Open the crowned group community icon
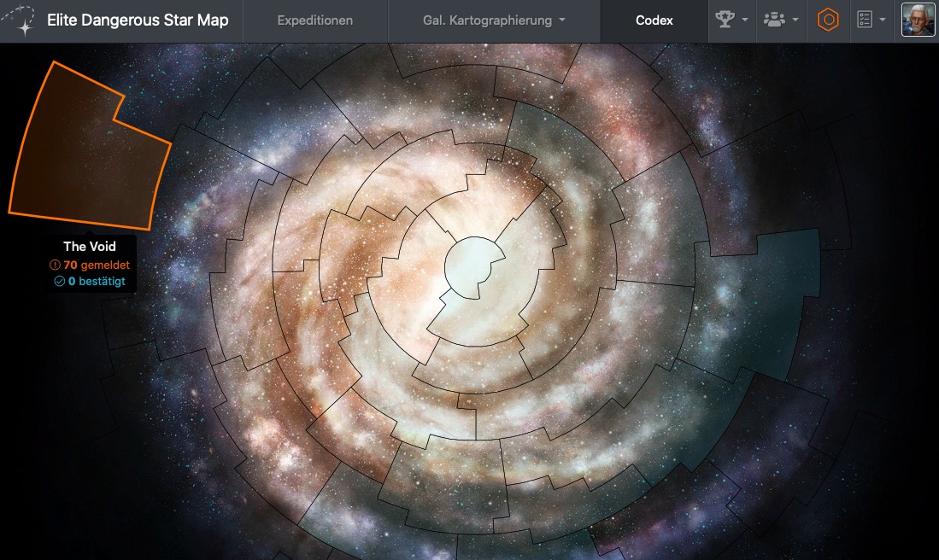The height and width of the screenshot is (560, 939). pyautogui.click(x=774, y=20)
